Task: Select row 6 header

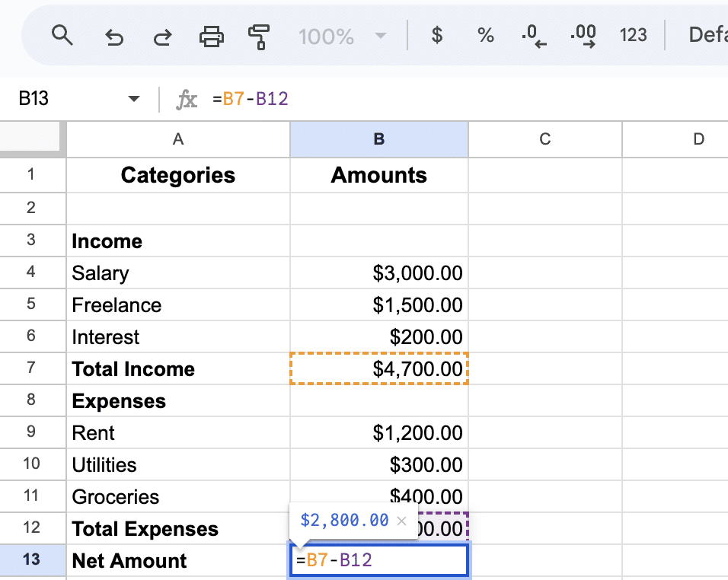Action: (31, 336)
